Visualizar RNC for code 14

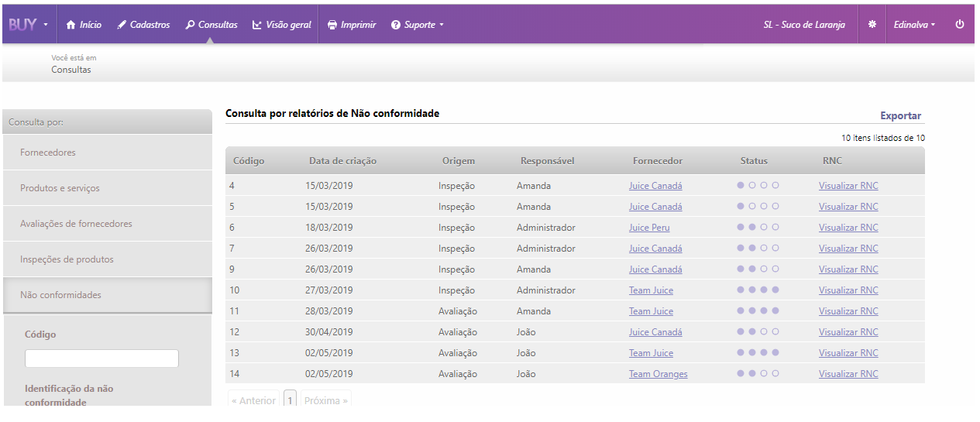(x=848, y=374)
